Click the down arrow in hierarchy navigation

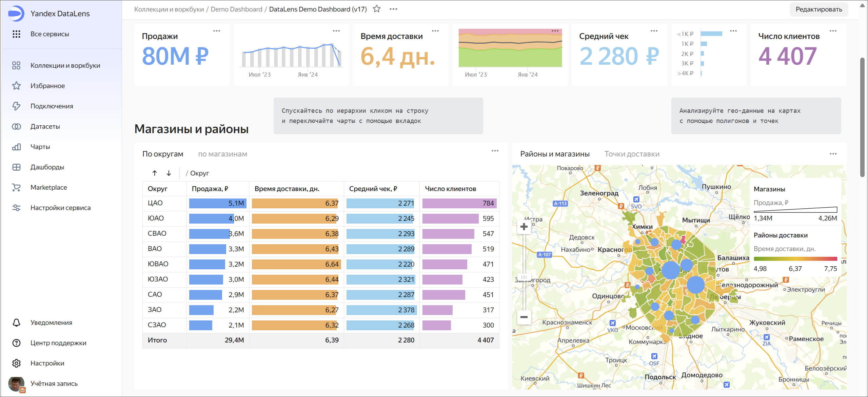click(169, 173)
